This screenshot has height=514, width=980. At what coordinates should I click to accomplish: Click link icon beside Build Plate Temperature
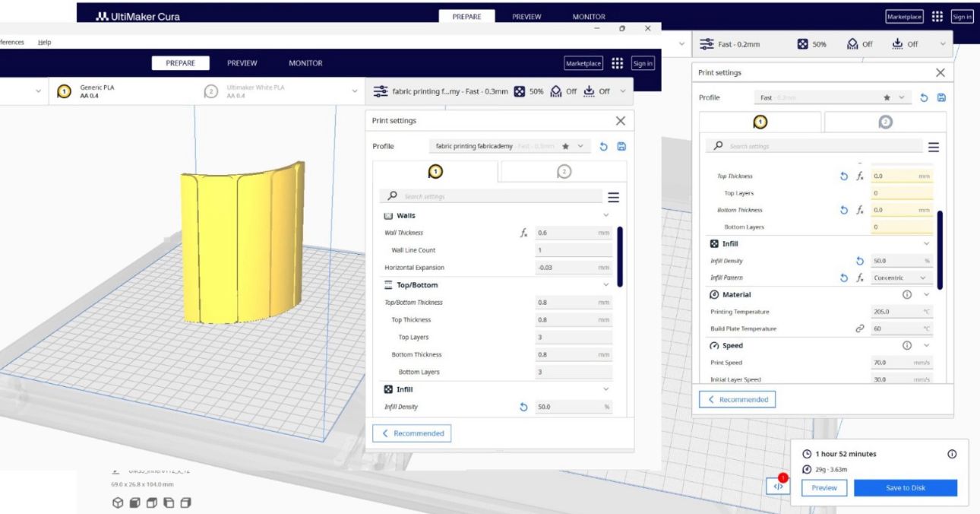[x=859, y=328]
